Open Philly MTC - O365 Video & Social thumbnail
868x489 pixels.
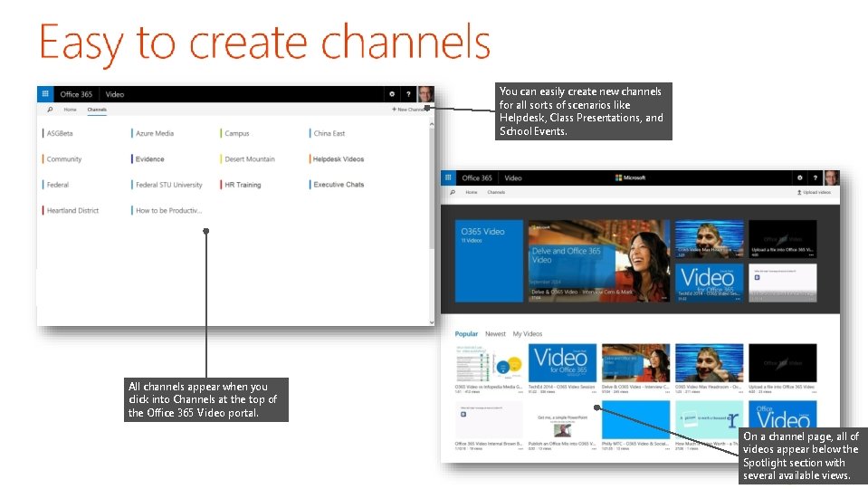(x=635, y=420)
